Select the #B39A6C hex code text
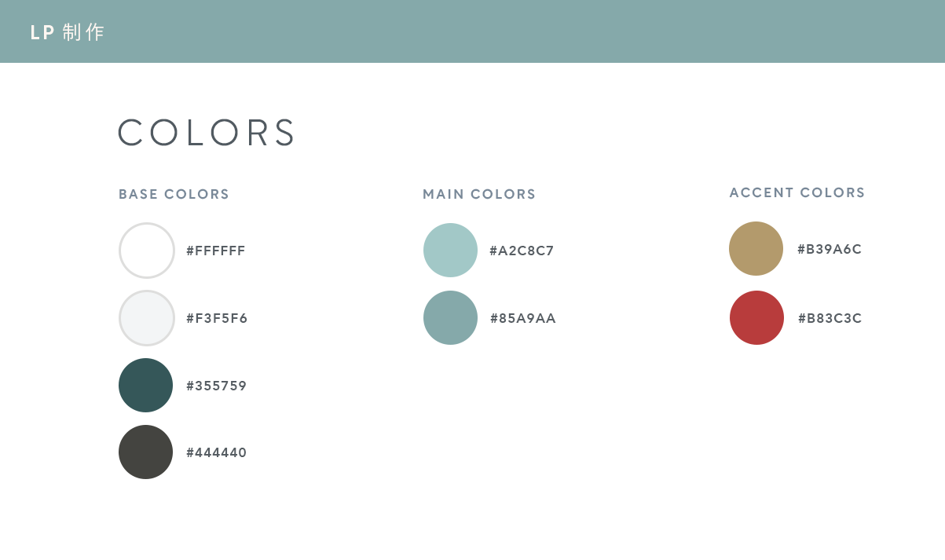The height and width of the screenshot is (560, 945). 830,249
